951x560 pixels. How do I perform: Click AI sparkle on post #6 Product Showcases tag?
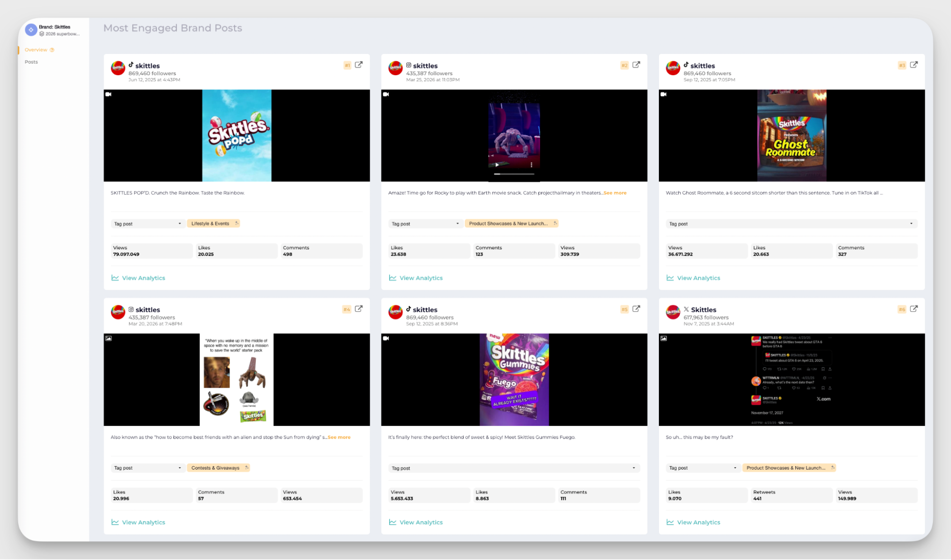click(833, 468)
